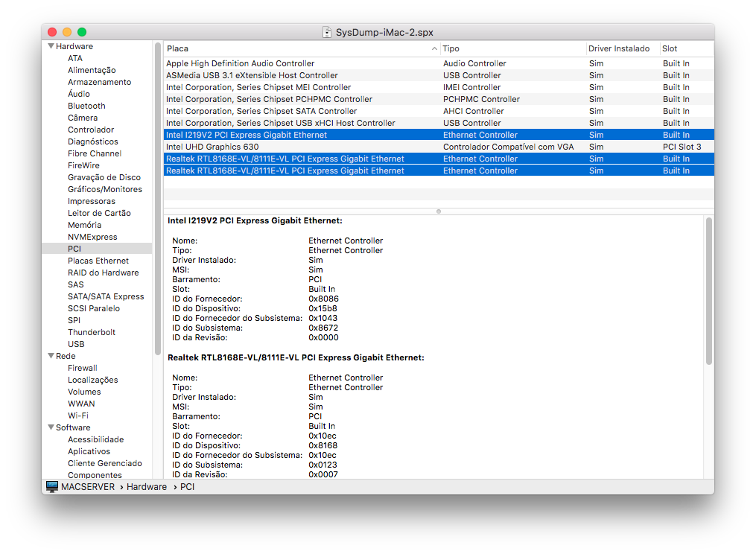Collapse the Hardware section triangle
The image size is (756, 554).
click(x=51, y=46)
